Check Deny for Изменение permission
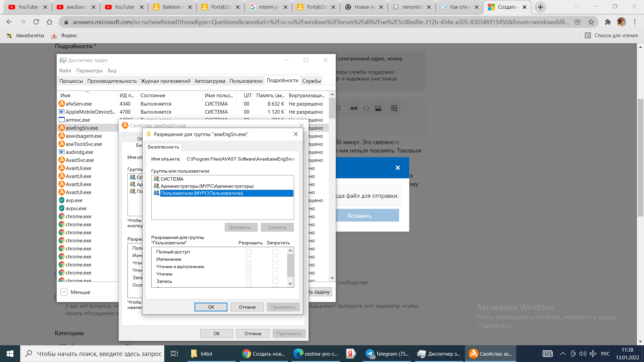Viewport: 644px width, 362px height. [x=275, y=259]
